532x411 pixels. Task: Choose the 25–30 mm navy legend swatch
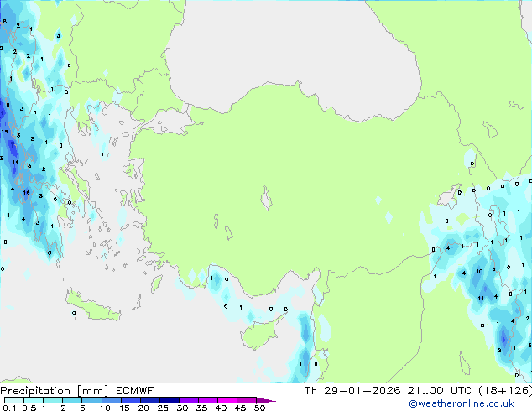point(169,400)
